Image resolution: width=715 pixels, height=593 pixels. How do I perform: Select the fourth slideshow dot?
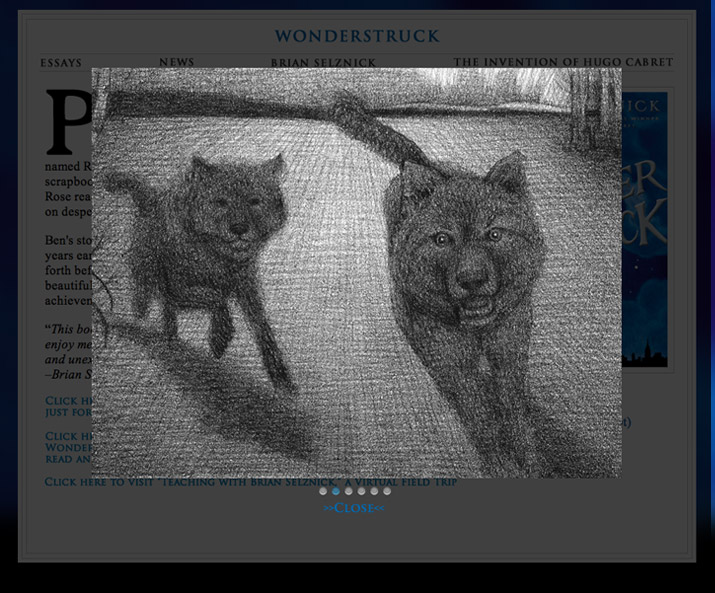pos(361,491)
